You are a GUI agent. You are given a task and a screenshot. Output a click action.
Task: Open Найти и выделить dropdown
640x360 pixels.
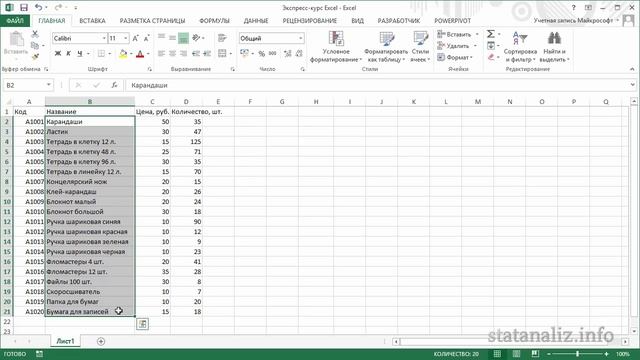[x=554, y=47]
